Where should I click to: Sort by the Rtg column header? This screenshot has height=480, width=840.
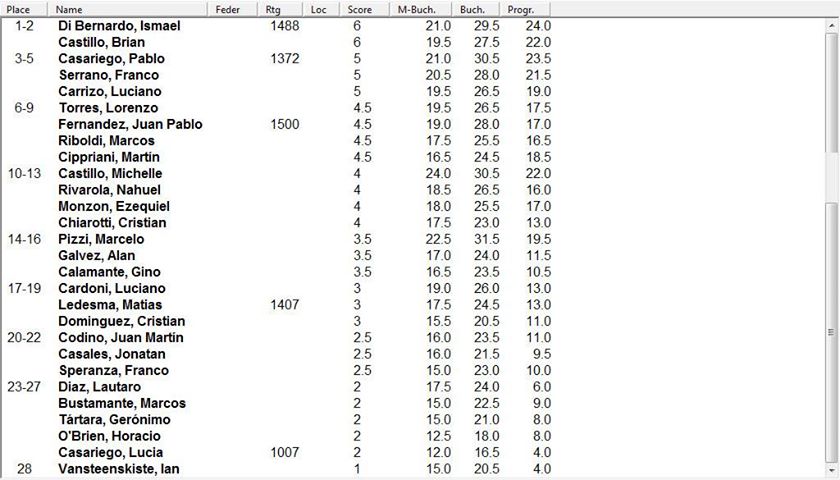click(x=282, y=9)
